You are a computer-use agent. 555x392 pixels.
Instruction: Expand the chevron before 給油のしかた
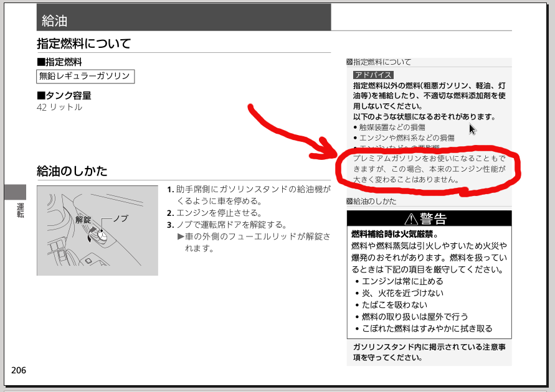(349, 202)
